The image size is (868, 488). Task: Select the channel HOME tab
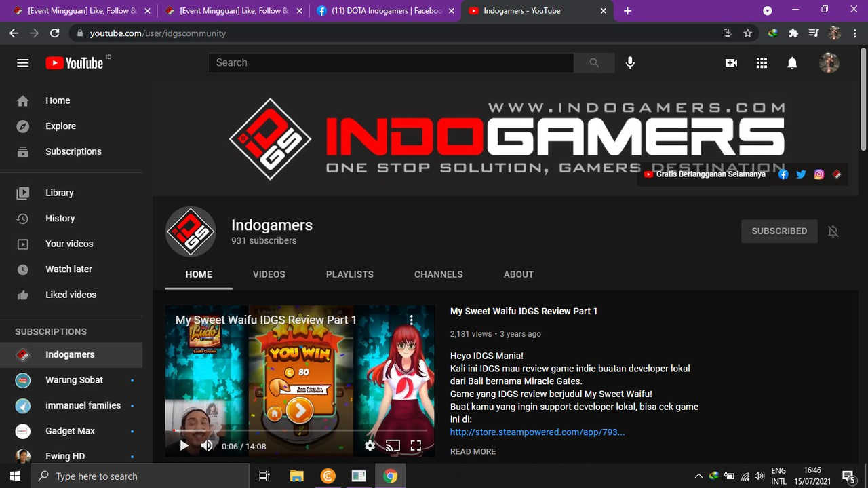[x=199, y=274]
